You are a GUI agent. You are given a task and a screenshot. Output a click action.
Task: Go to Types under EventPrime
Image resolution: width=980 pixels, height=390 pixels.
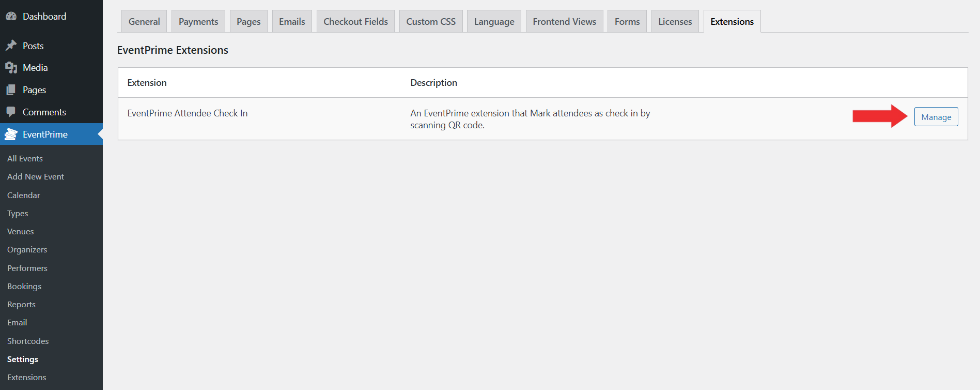18,214
